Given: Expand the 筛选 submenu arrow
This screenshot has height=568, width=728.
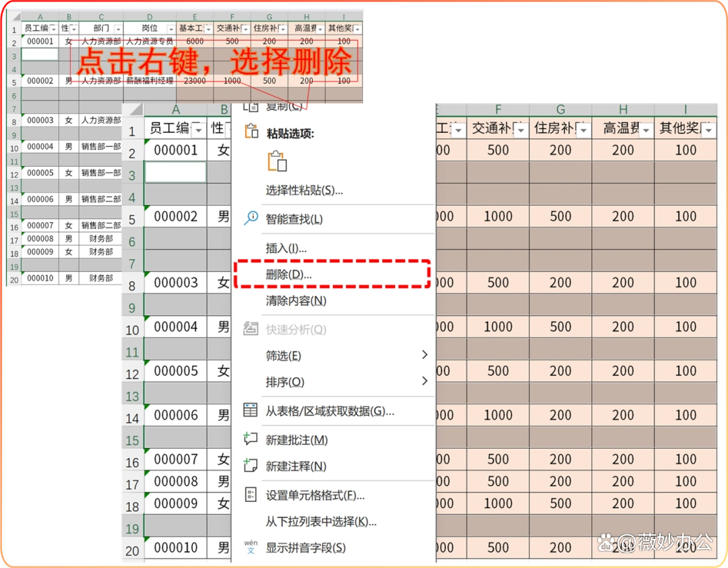Looking at the screenshot, I should coord(425,354).
